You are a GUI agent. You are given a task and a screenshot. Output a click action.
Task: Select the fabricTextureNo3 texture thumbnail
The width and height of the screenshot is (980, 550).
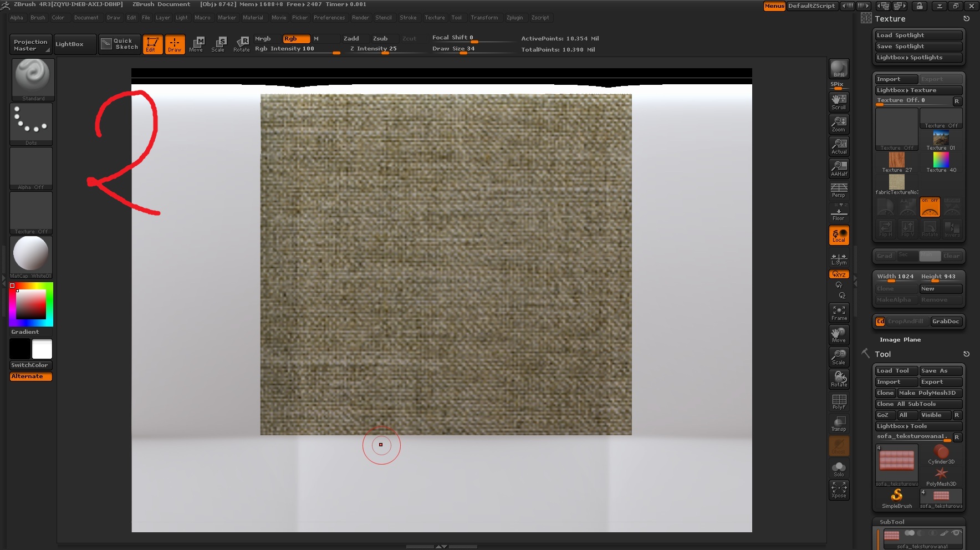[x=897, y=185]
